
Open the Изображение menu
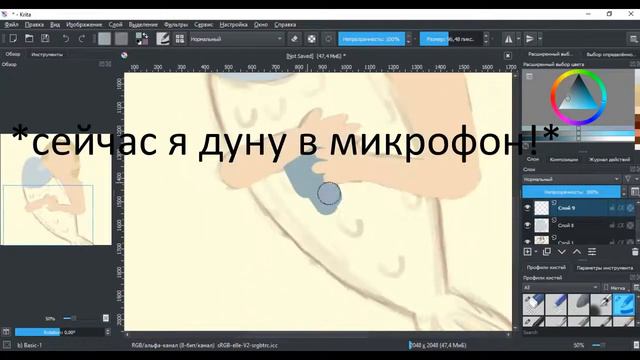point(84,24)
